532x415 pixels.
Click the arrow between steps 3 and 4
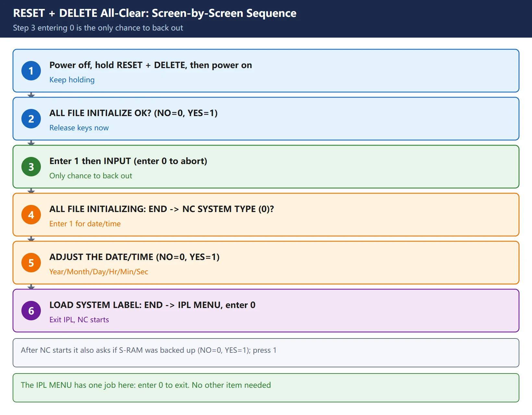coord(31,191)
